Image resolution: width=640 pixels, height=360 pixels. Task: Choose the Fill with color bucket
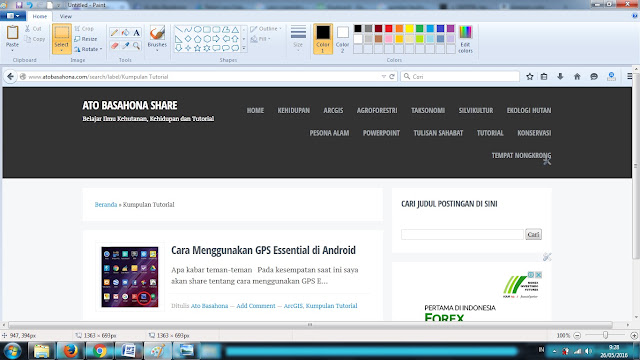click(125, 33)
